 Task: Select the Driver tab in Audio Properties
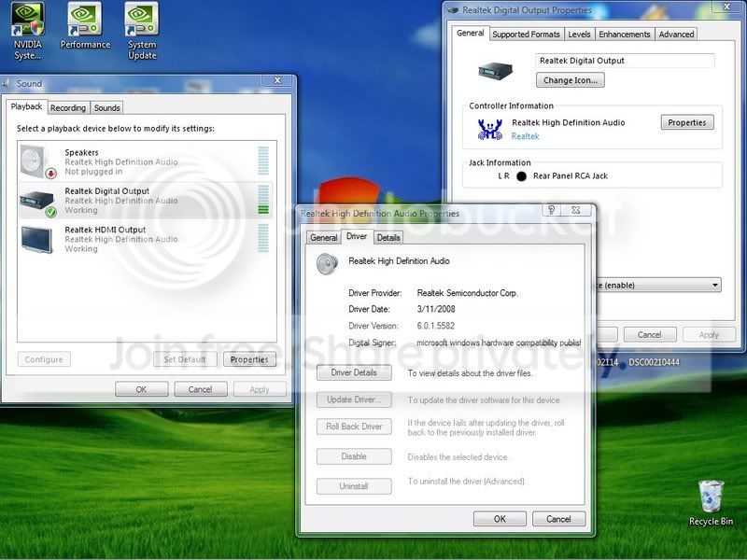click(357, 236)
